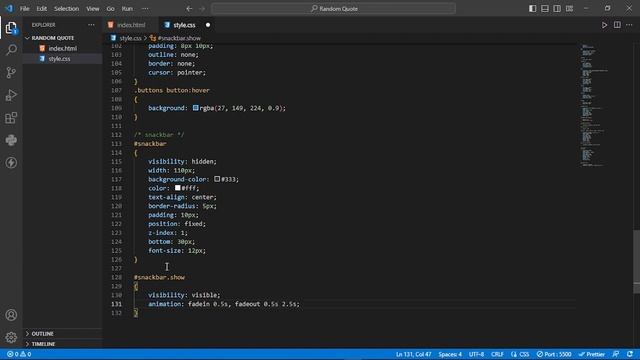Open the #333 color swatch
This screenshot has height=360, width=640.
tap(217, 179)
